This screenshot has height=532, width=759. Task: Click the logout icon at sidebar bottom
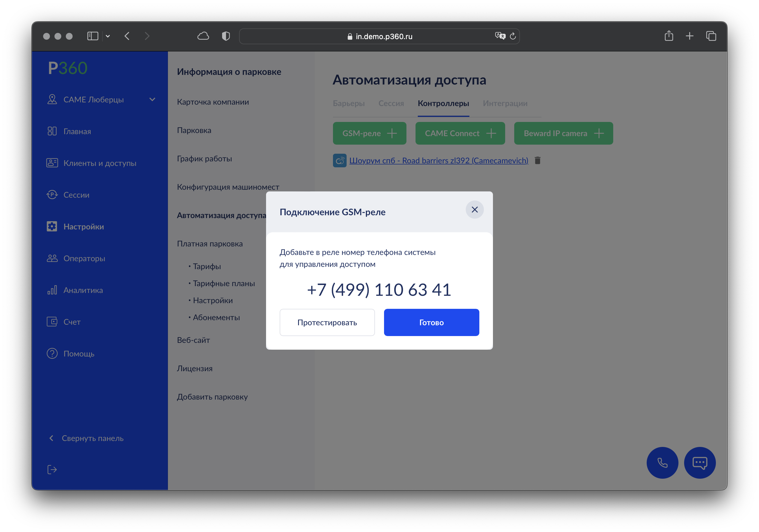[52, 470]
